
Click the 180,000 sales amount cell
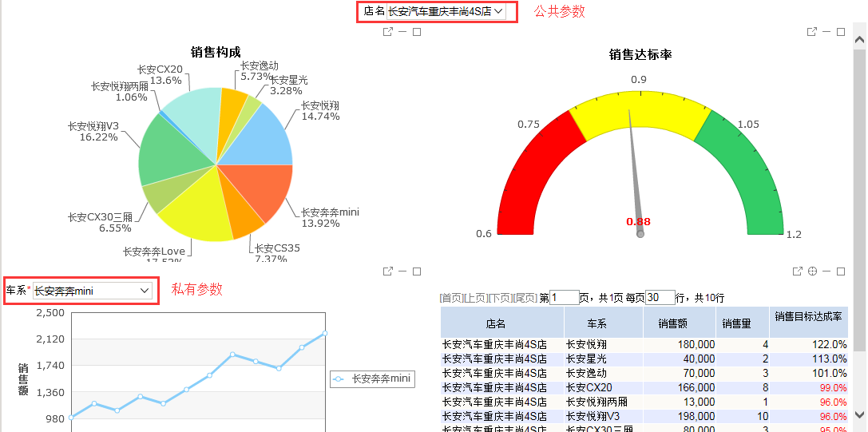(680, 344)
